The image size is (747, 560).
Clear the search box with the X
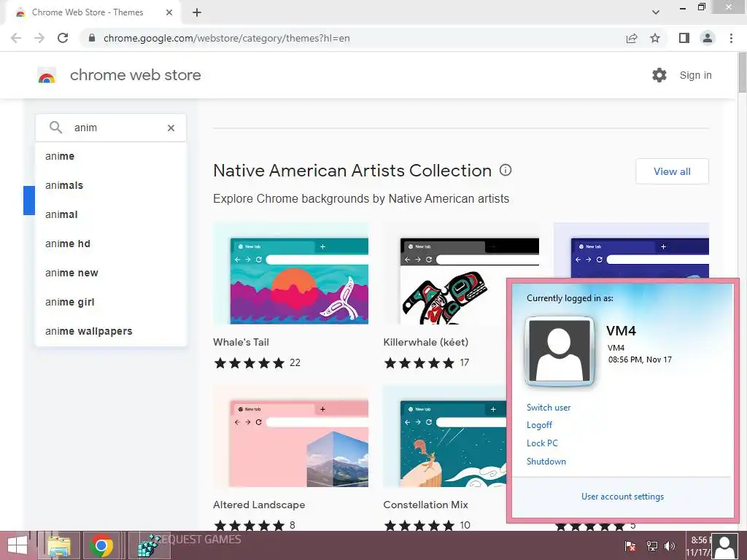[x=171, y=128]
